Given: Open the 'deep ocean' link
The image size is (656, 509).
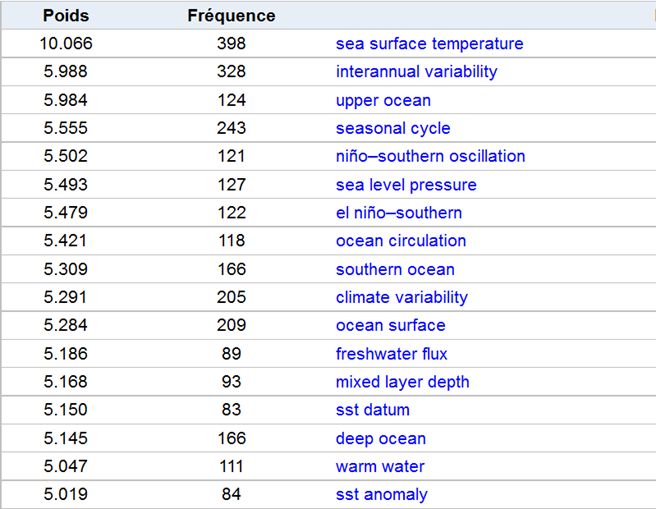Looking at the screenshot, I should (380, 439).
